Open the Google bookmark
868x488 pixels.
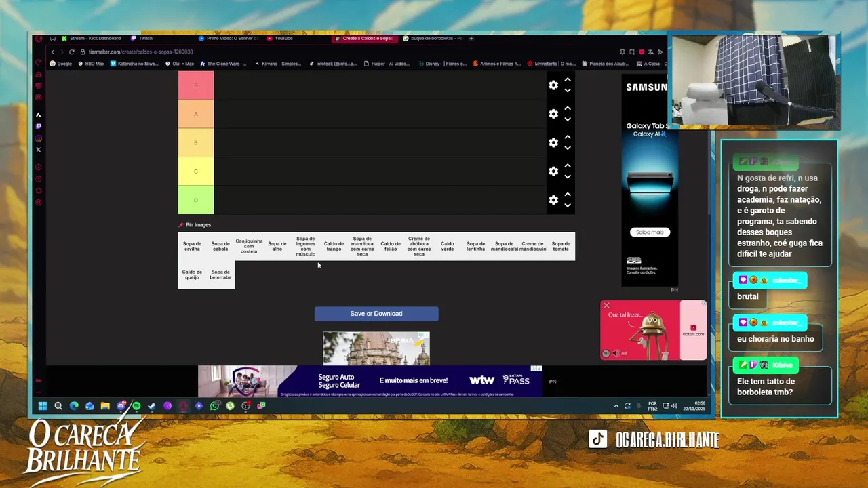coord(61,64)
